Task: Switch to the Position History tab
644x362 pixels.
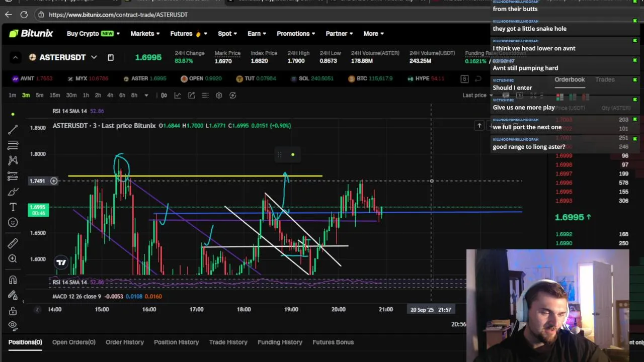Action: tap(177, 342)
